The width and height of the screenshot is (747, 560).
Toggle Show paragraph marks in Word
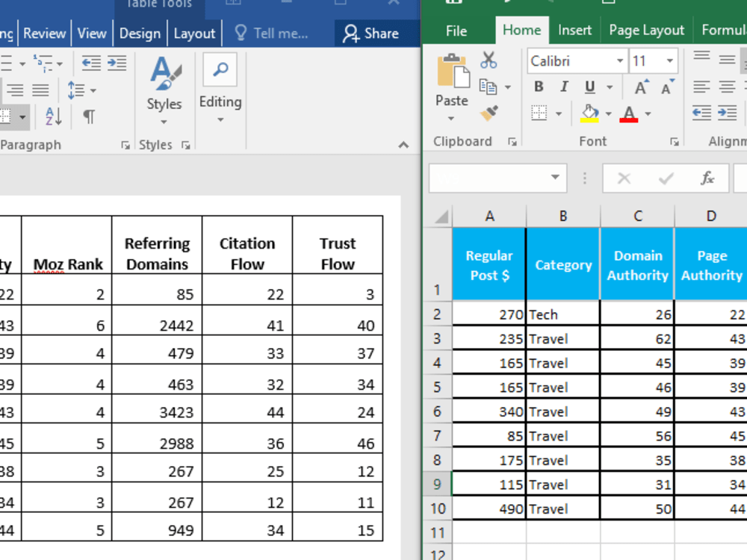click(x=89, y=116)
